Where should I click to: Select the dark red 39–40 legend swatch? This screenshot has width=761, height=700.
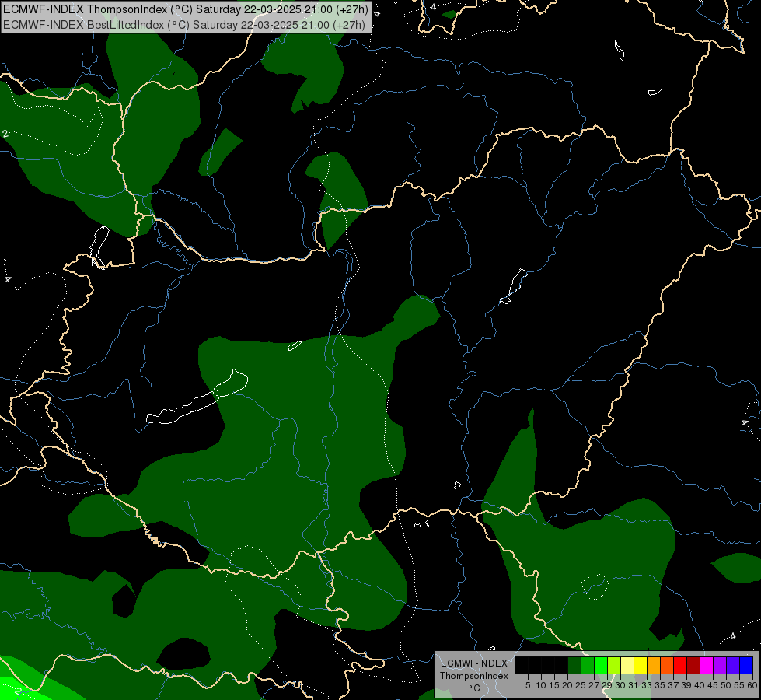pyautogui.click(x=693, y=665)
